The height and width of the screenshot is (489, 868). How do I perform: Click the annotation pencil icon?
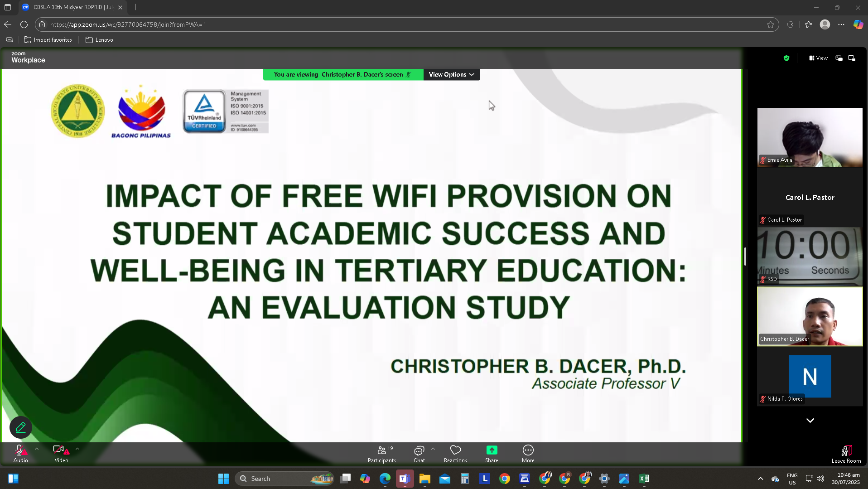coord(21,427)
